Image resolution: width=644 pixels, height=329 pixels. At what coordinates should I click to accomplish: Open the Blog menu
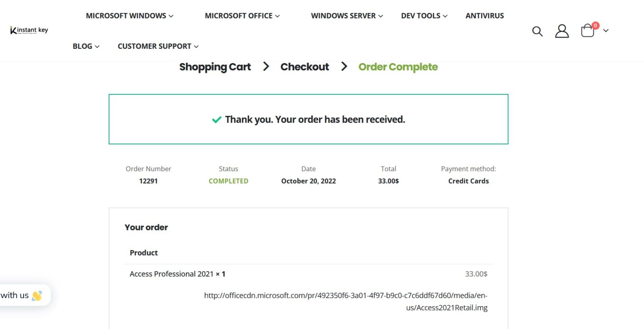(x=86, y=46)
